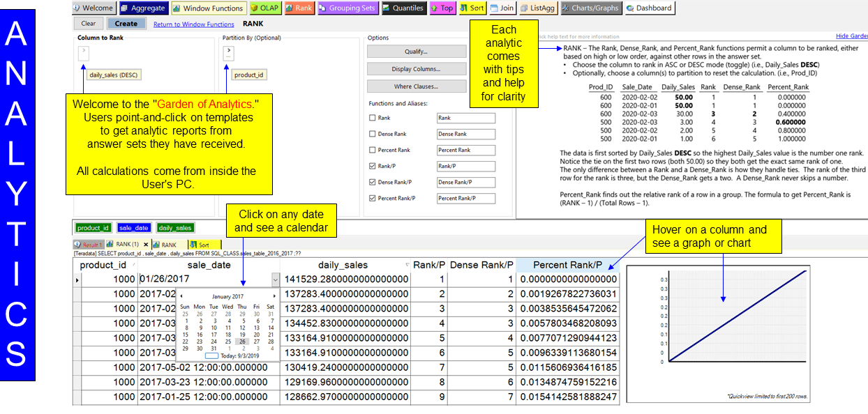868x414 pixels.
Task: Enable the Dense Rank checkbox
Action: [x=372, y=134]
